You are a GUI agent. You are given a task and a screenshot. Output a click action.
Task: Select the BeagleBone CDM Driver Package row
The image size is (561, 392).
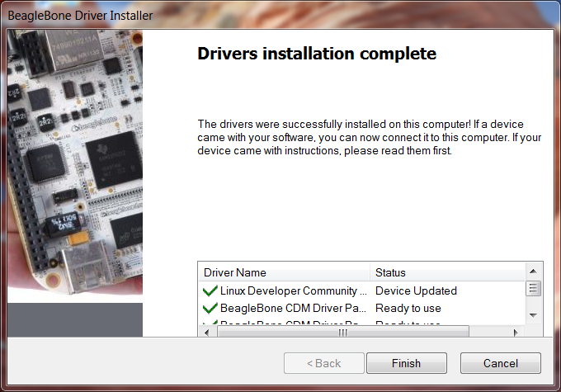[x=293, y=308]
